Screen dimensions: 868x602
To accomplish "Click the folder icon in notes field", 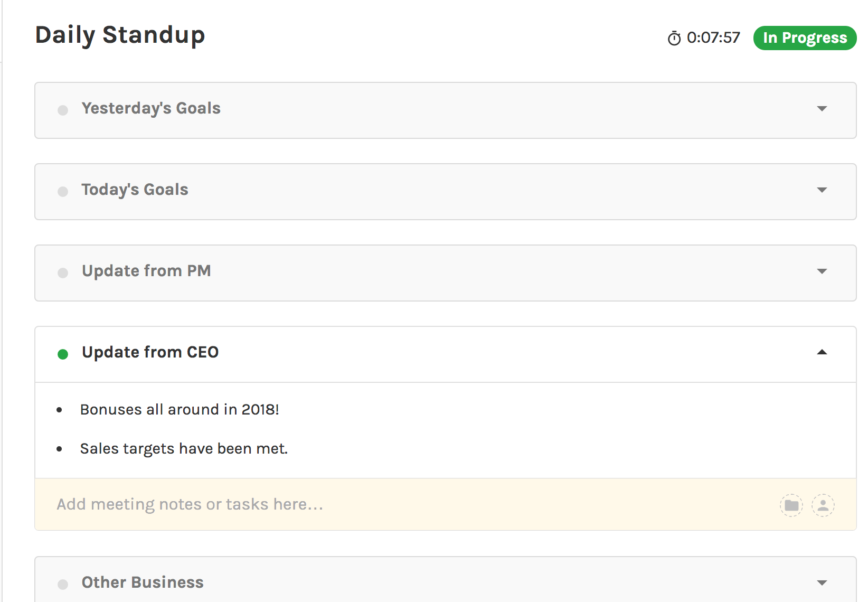I will [x=791, y=505].
